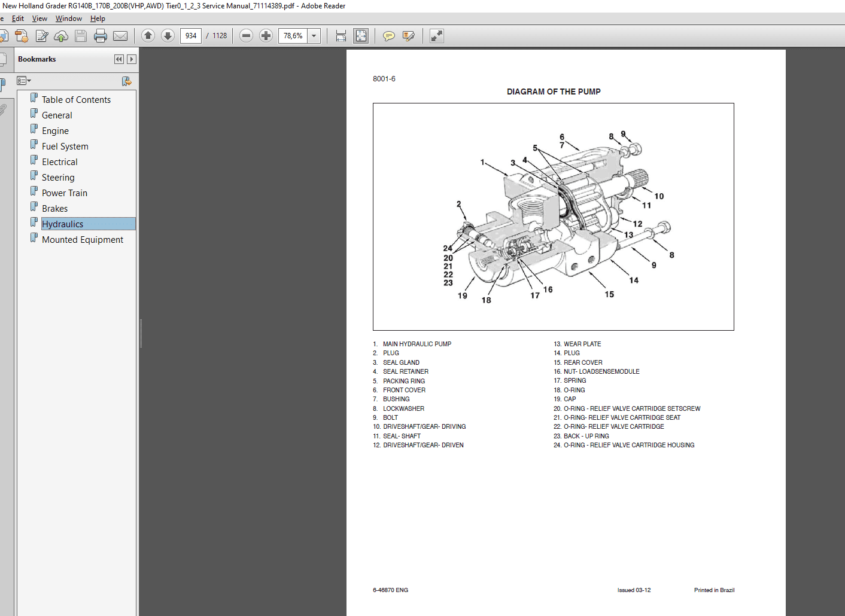The width and height of the screenshot is (845, 616).
Task: Send file by email envelope icon
Action: point(120,36)
